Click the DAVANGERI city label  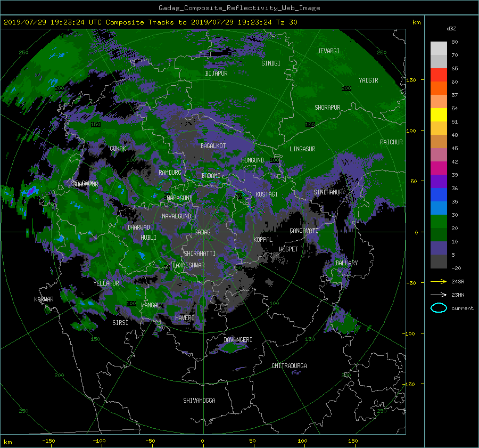pyautogui.click(x=238, y=340)
